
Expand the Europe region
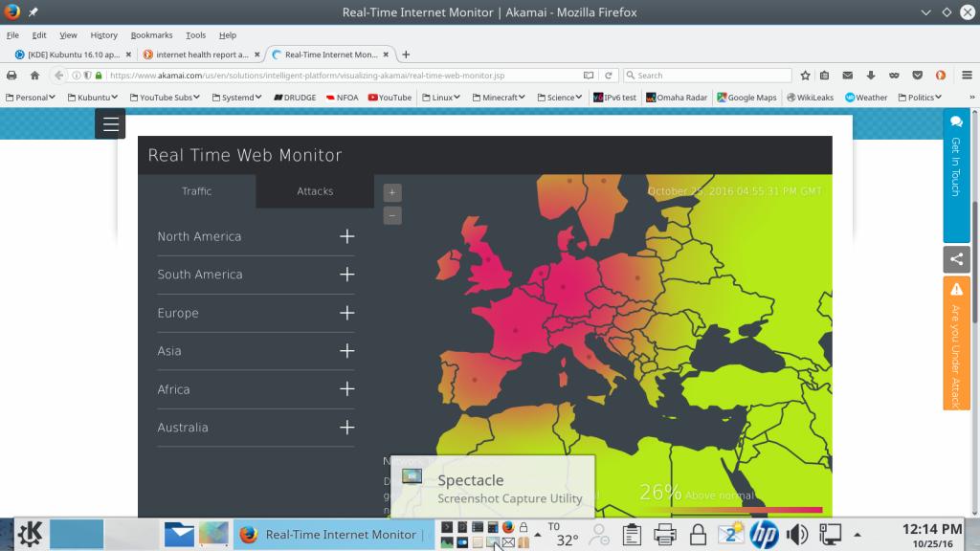click(x=346, y=313)
